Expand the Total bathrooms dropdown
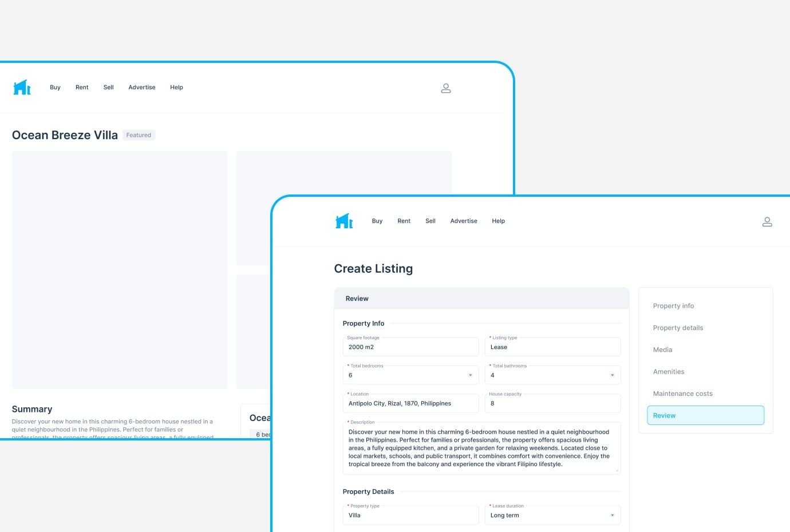 tap(553, 375)
